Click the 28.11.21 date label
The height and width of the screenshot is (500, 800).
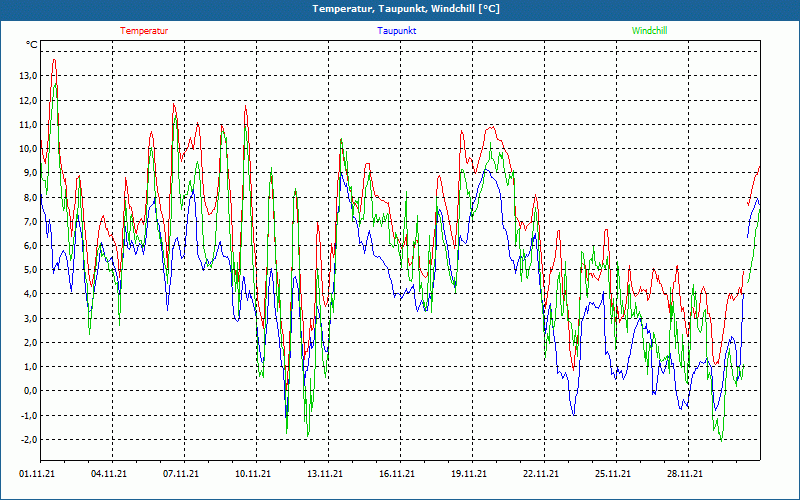(x=685, y=474)
